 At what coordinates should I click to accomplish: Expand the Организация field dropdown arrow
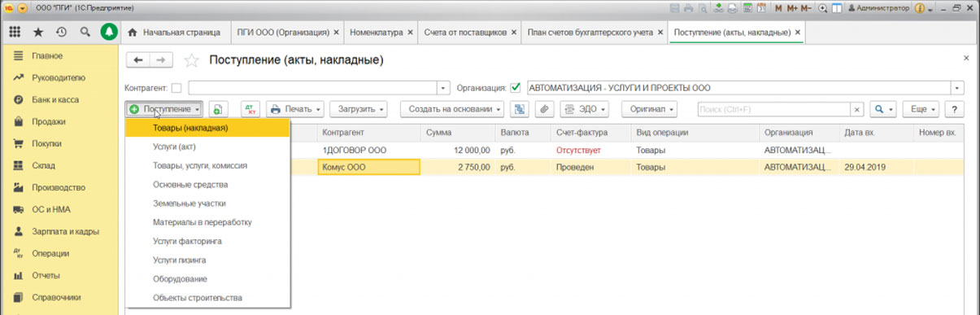tap(957, 88)
